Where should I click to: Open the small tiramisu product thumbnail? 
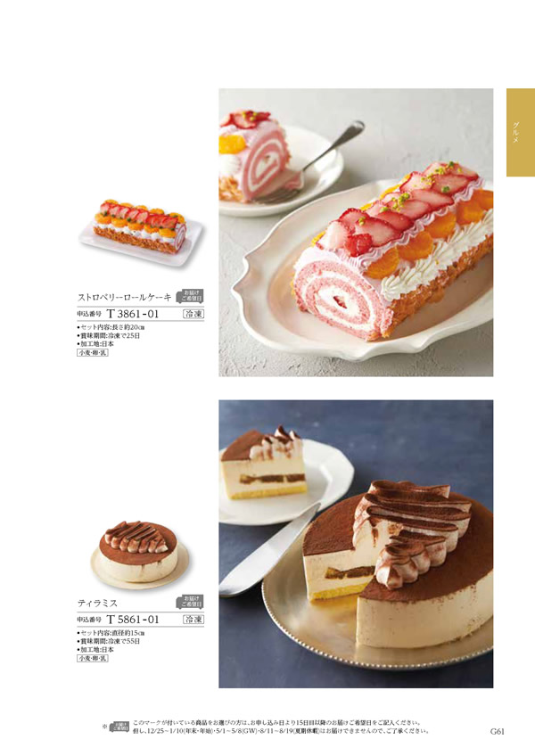click(x=139, y=555)
